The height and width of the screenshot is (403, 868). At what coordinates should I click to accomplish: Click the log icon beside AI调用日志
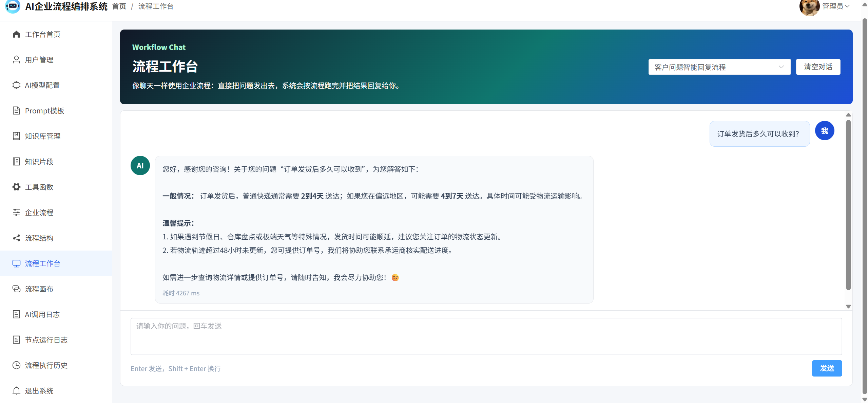[16, 314]
